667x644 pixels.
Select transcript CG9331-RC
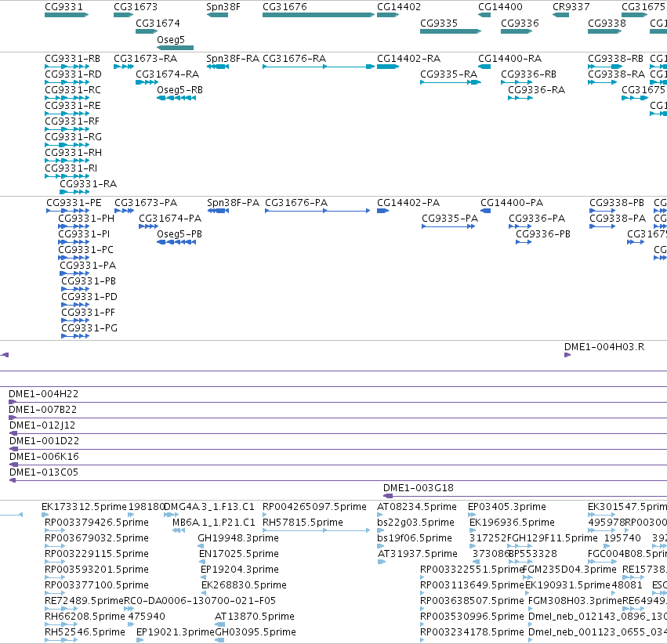(x=67, y=98)
